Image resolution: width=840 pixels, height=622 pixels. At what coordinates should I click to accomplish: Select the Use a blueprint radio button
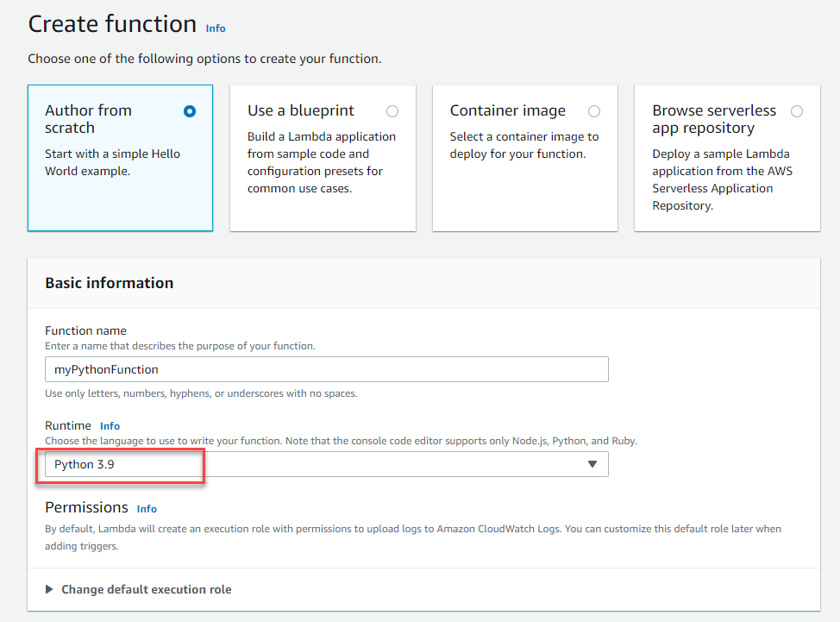[392, 111]
